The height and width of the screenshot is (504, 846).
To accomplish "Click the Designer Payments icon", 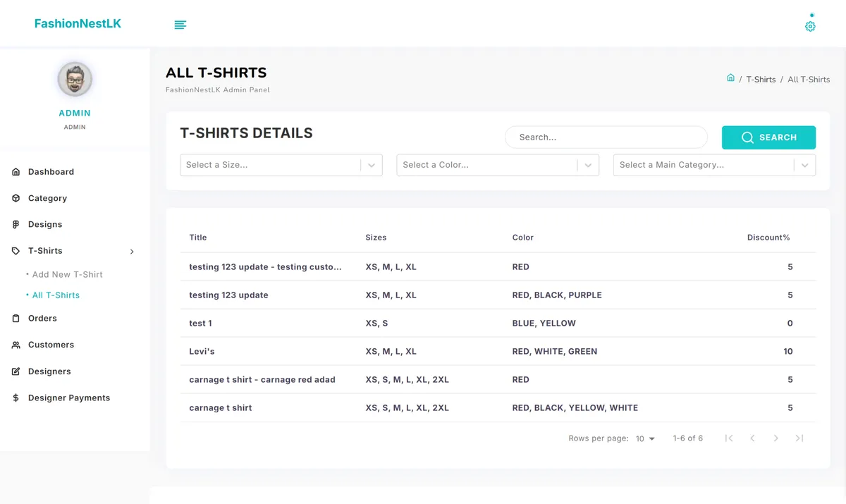I will pyautogui.click(x=15, y=398).
